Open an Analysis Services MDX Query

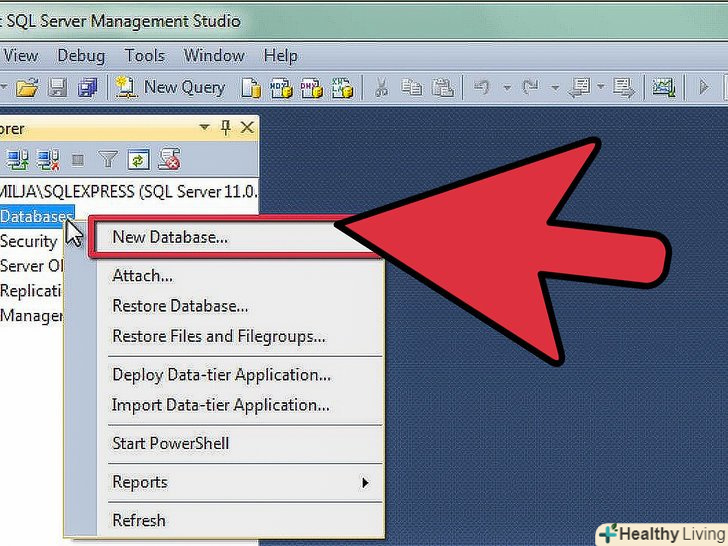pos(281,88)
